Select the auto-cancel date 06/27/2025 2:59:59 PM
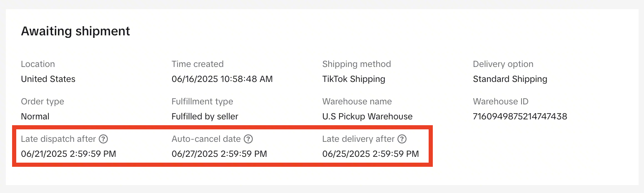The image size is (644, 193). [x=219, y=154]
